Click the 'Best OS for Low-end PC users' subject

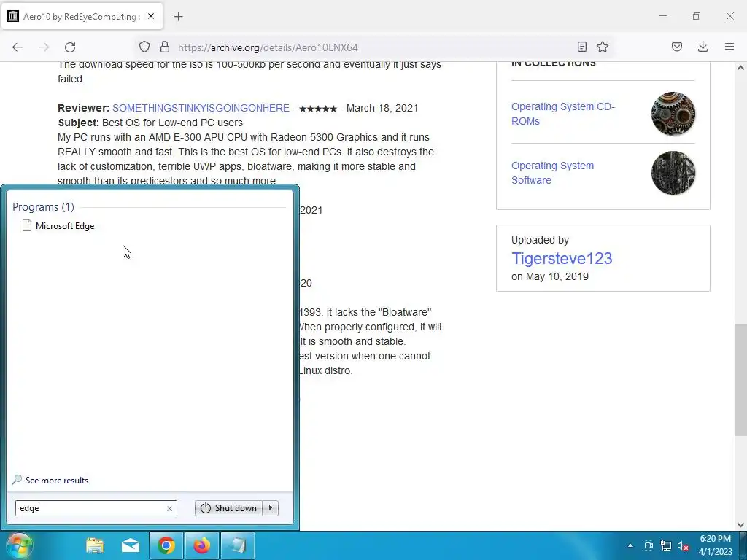click(172, 122)
